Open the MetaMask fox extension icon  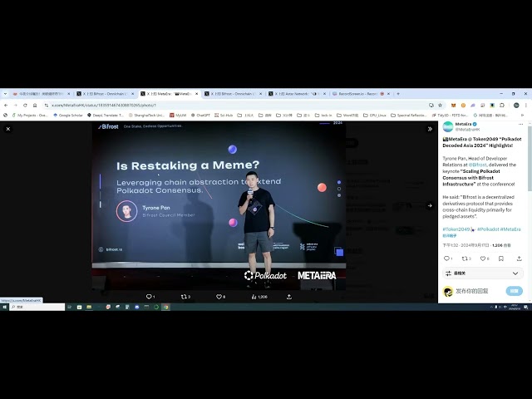pyautogui.click(x=453, y=106)
